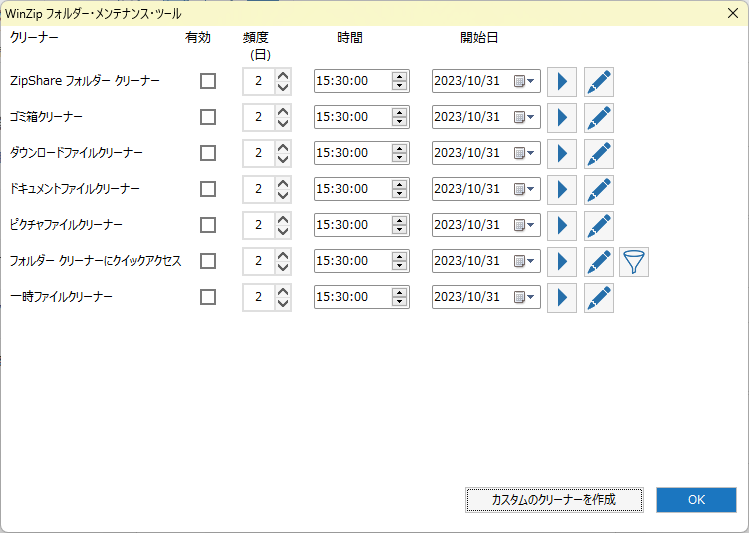
Task: Toggle the ピクチャファイルクリーナー enabled checkbox
Action: (x=208, y=225)
